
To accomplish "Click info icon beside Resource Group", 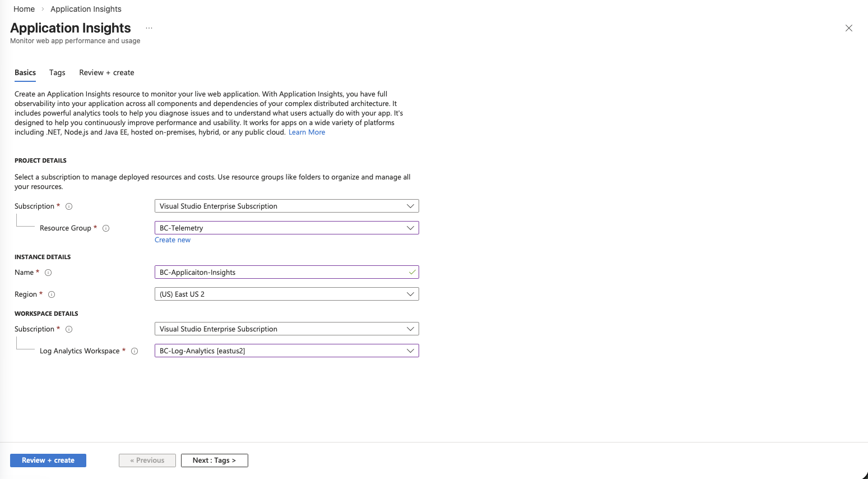I will click(106, 228).
